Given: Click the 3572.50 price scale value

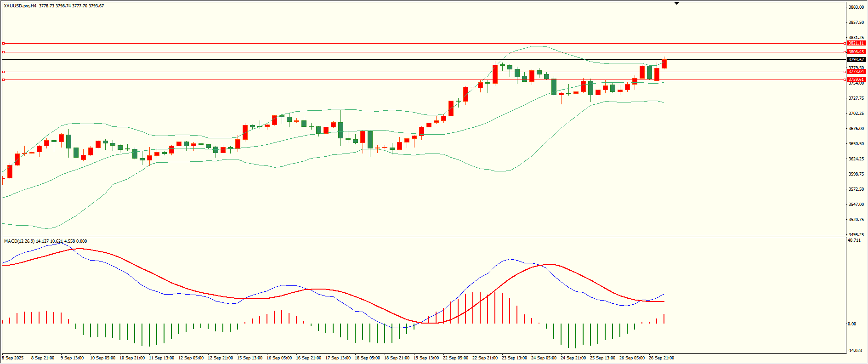Looking at the screenshot, I should click(856, 189).
